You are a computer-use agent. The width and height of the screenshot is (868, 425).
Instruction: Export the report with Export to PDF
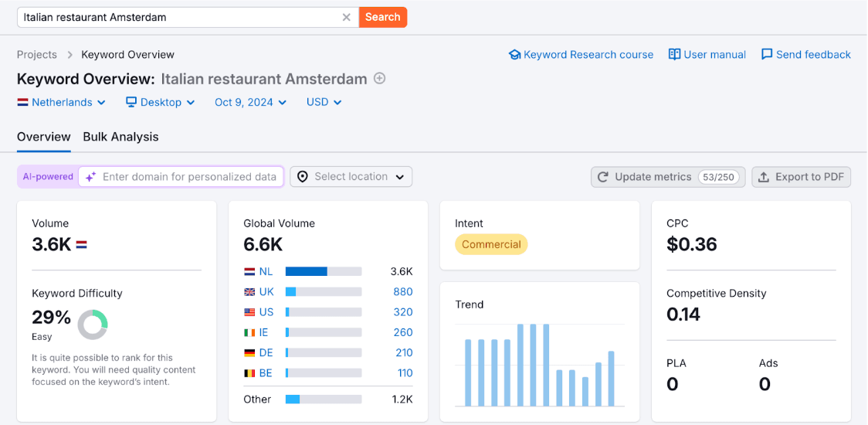(x=801, y=177)
